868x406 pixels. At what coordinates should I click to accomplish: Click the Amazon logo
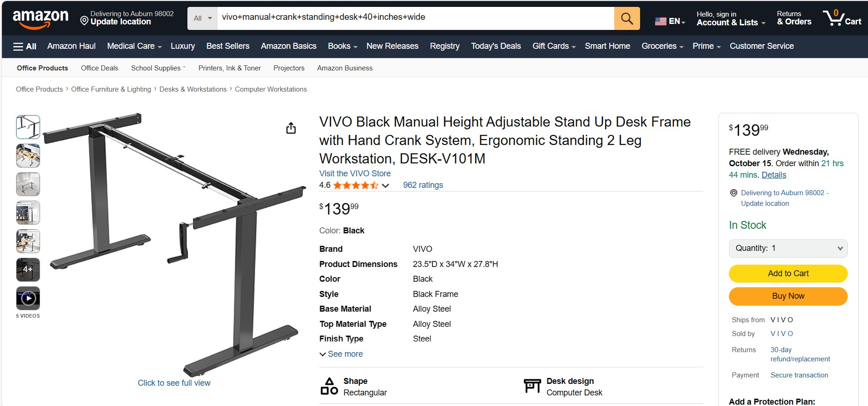pyautogui.click(x=41, y=19)
